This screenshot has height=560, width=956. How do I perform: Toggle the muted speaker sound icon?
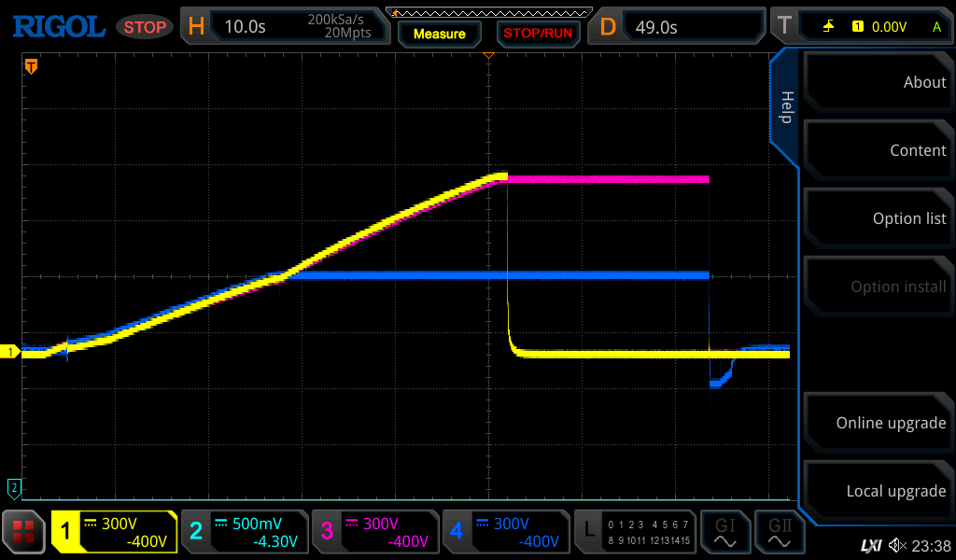[897, 546]
